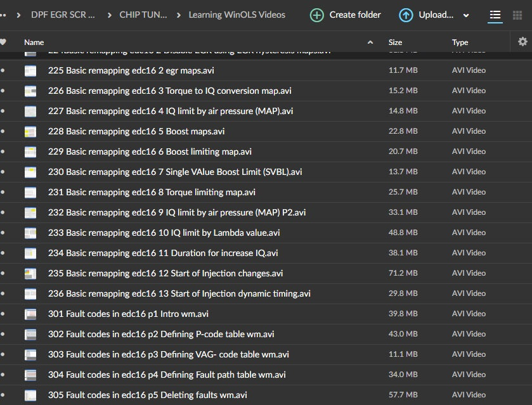The width and height of the screenshot is (532, 405).
Task: Sort the list by Type column
Action: coord(460,42)
